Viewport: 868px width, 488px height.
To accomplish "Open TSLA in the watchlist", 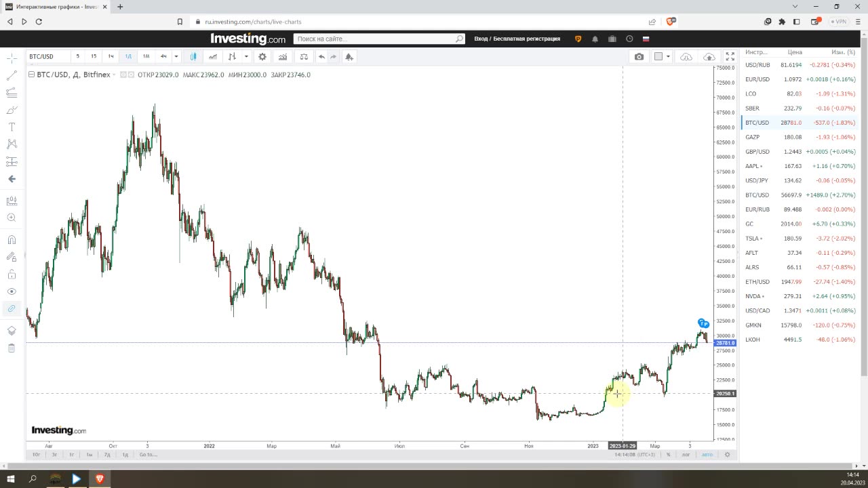I will click(800, 239).
